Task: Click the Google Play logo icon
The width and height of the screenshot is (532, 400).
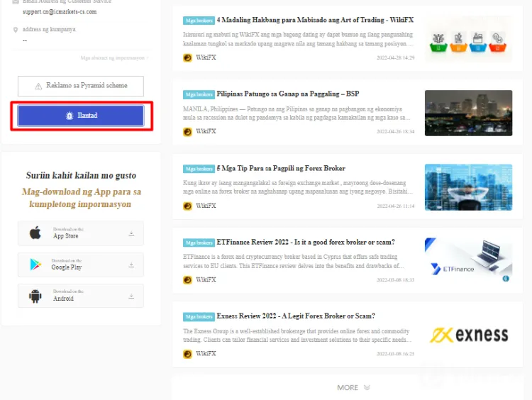Action: (x=35, y=265)
